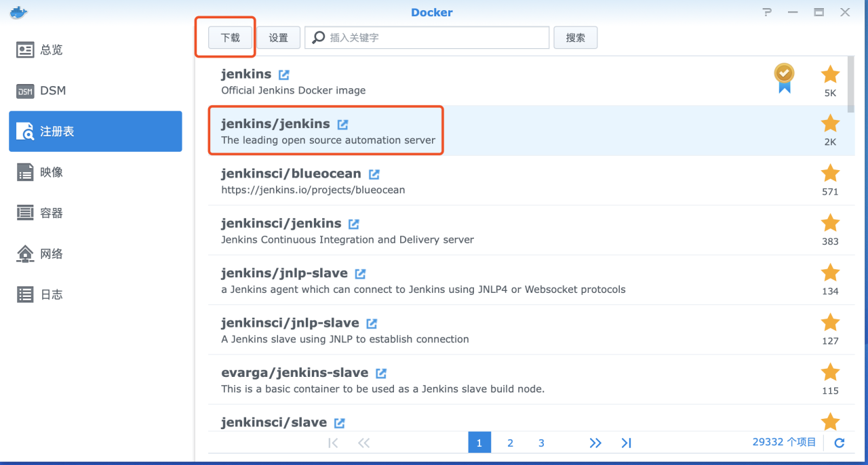This screenshot has width=868, height=465.
Task: Open the 日志 log section
Action: tap(95, 294)
